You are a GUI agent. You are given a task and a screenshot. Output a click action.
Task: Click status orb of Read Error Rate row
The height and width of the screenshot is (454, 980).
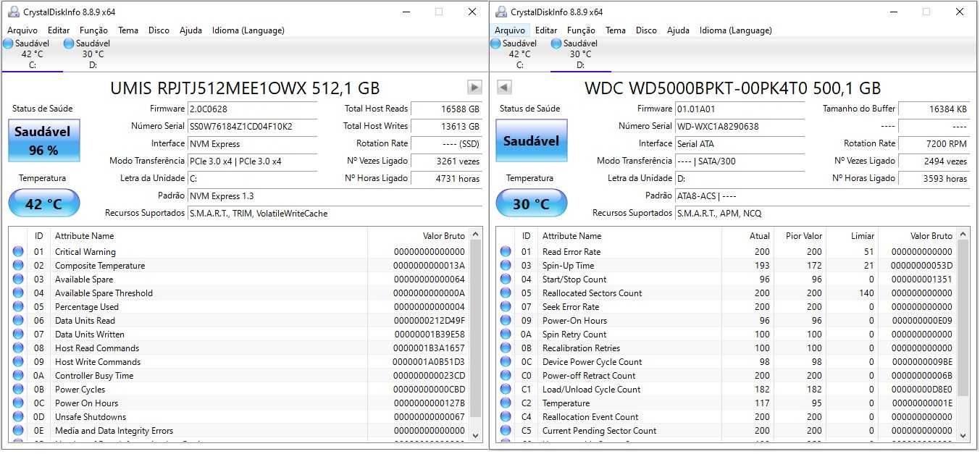tap(506, 252)
